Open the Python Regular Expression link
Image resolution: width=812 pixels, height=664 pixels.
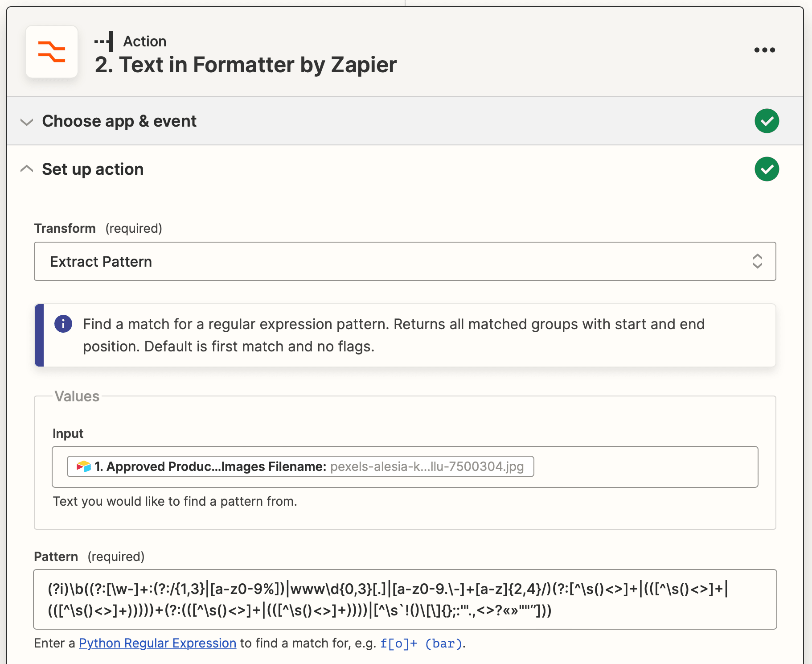pos(157,643)
